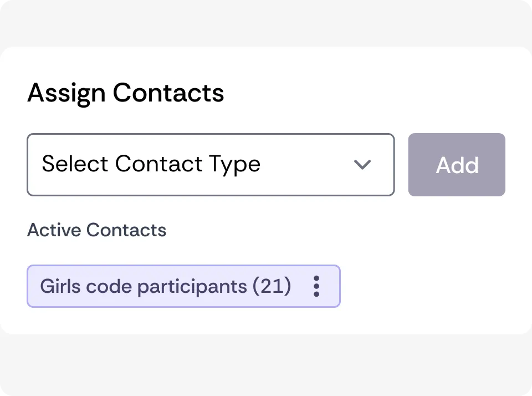
Task: Click the Add button
Action: [456, 165]
